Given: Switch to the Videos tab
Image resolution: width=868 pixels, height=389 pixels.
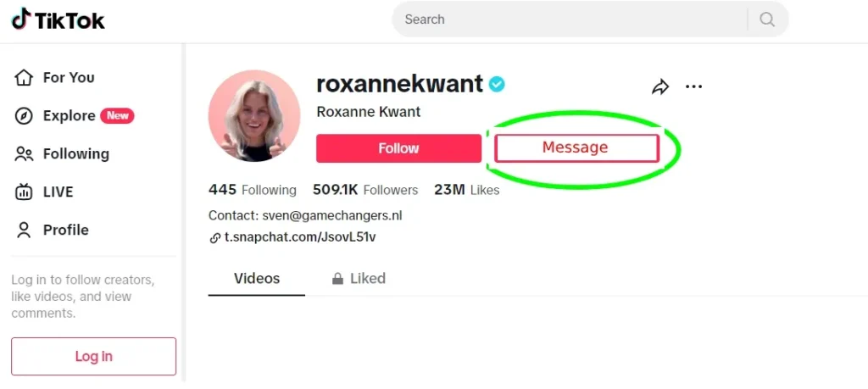Looking at the screenshot, I should [x=256, y=278].
